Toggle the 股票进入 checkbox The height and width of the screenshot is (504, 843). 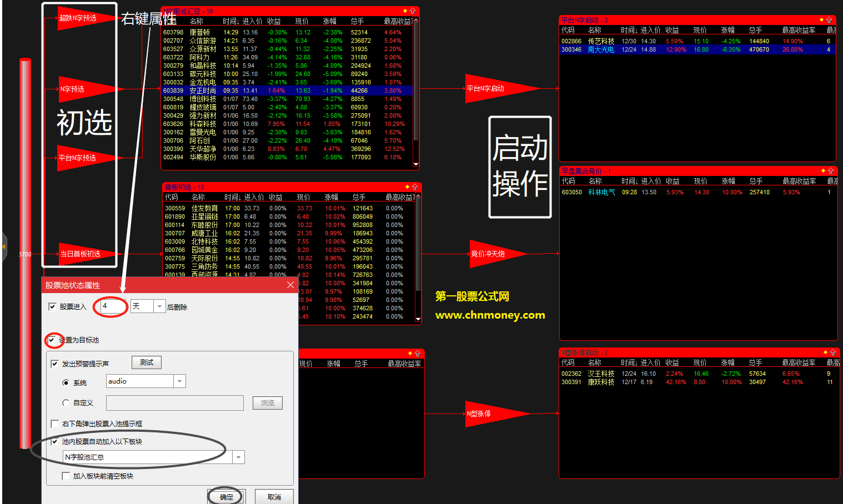coord(53,306)
